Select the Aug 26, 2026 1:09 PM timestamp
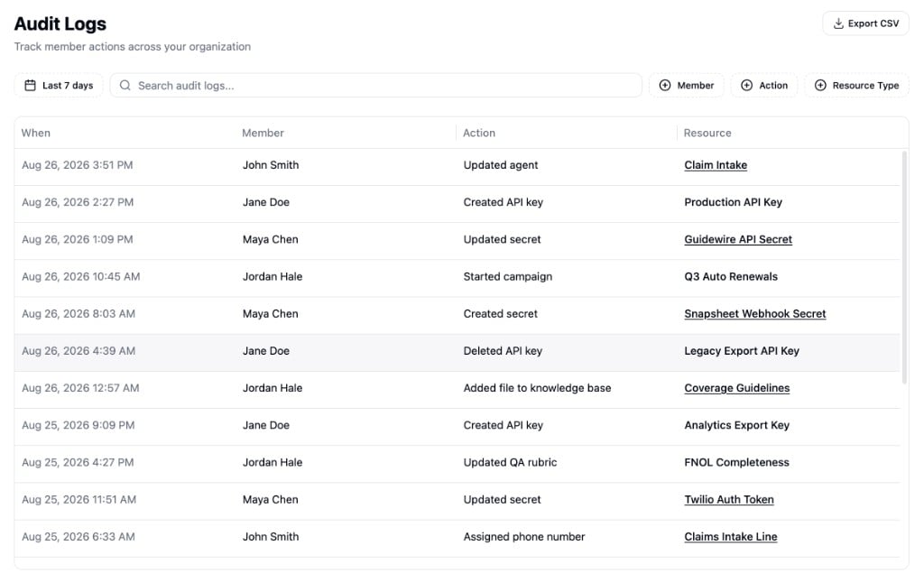 pyautogui.click(x=78, y=240)
